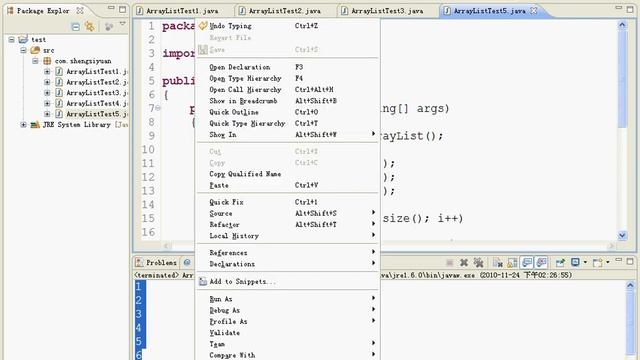Viewport: 640px width, 360px height.
Task: Click the editor vertical scrollbar thumb
Action: click(622, 78)
